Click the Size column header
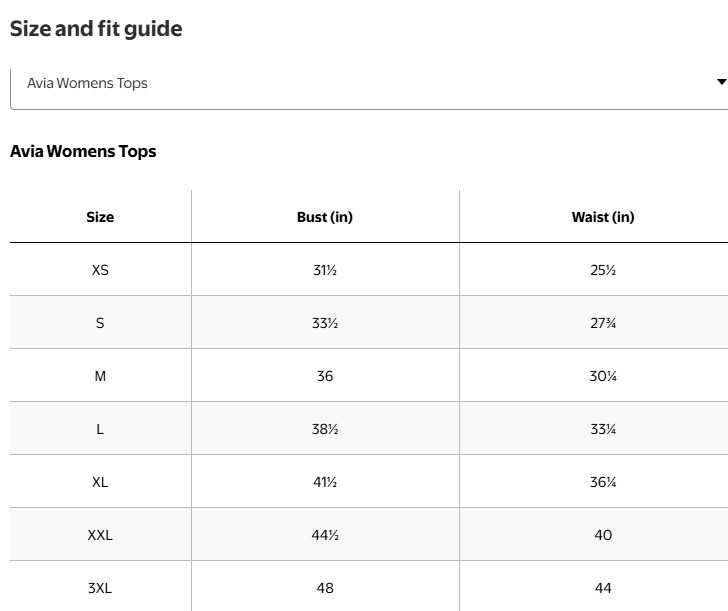 click(x=100, y=217)
